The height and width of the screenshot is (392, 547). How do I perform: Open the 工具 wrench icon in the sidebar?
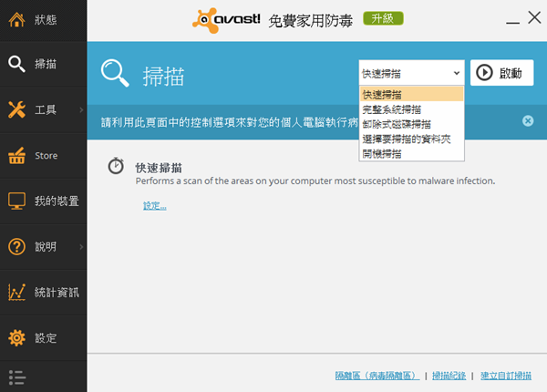[16, 109]
